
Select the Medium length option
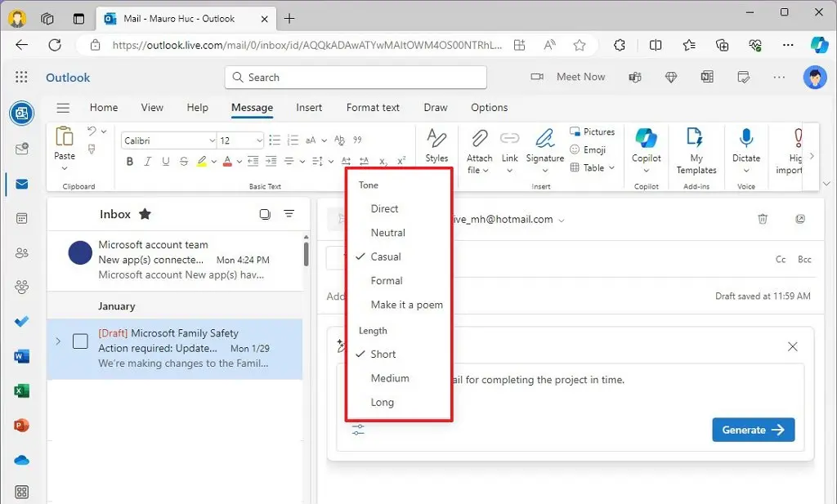click(x=390, y=377)
